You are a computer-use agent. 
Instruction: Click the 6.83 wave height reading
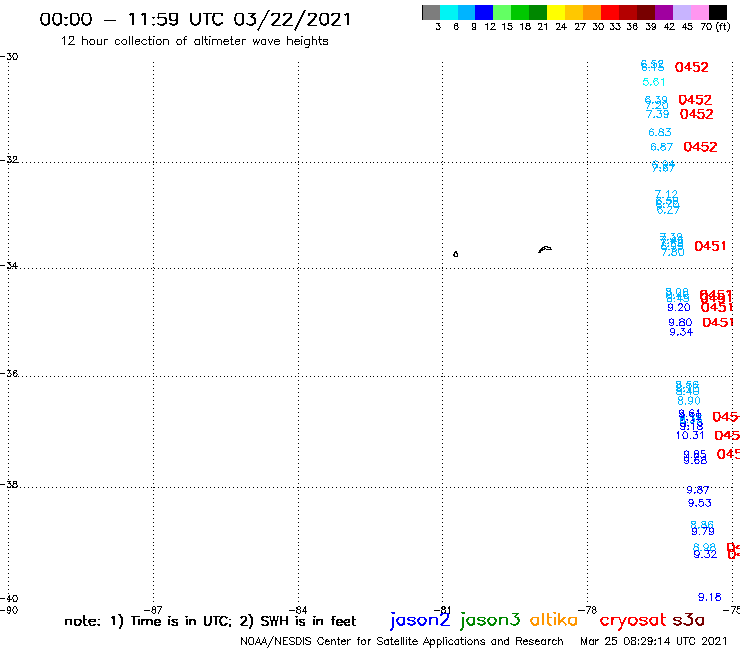(x=660, y=133)
